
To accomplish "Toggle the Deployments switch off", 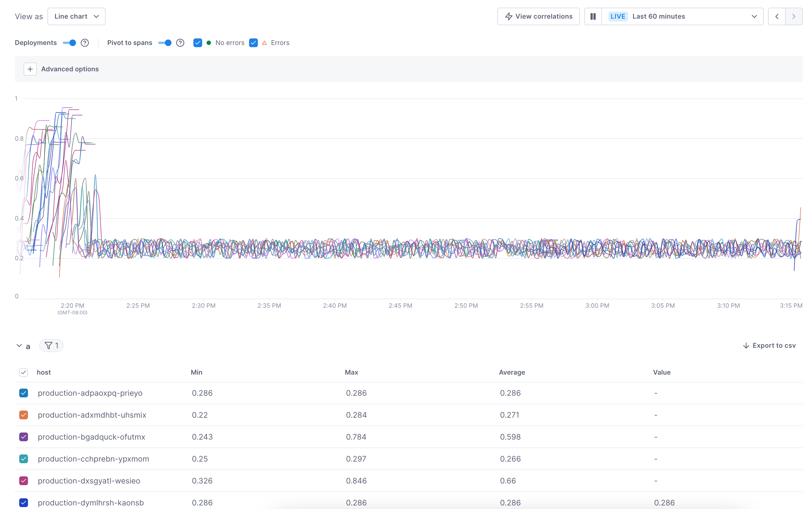I will (x=70, y=43).
